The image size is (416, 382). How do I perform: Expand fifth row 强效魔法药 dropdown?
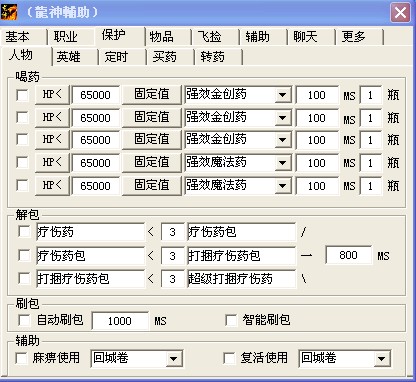[283, 185]
